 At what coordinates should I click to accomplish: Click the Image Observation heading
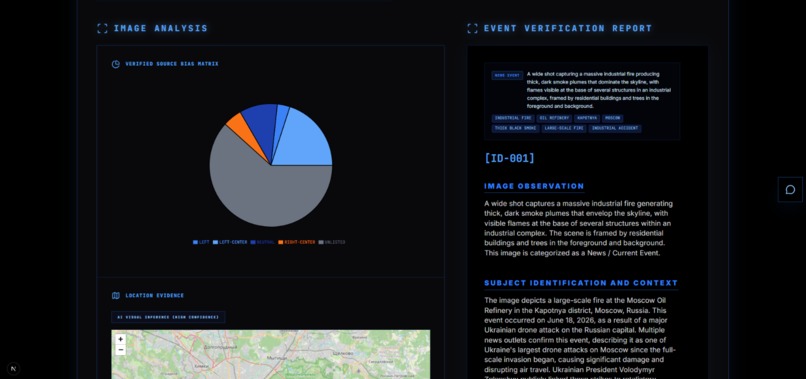click(534, 186)
